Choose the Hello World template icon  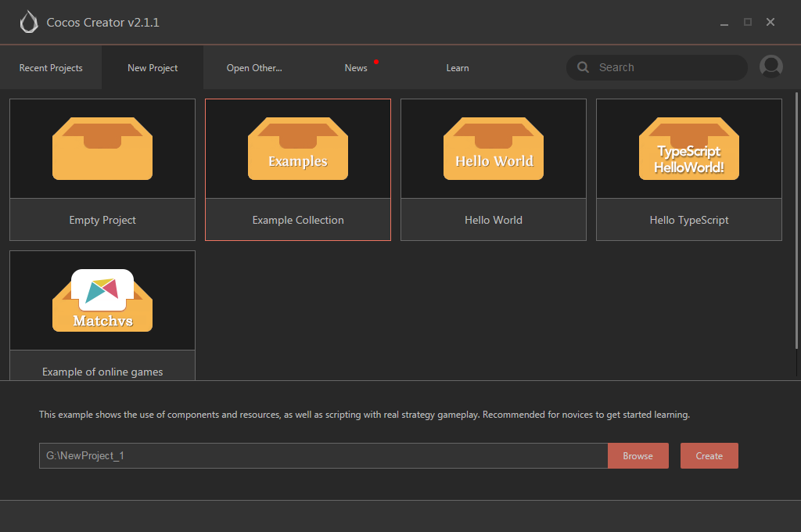(494, 148)
